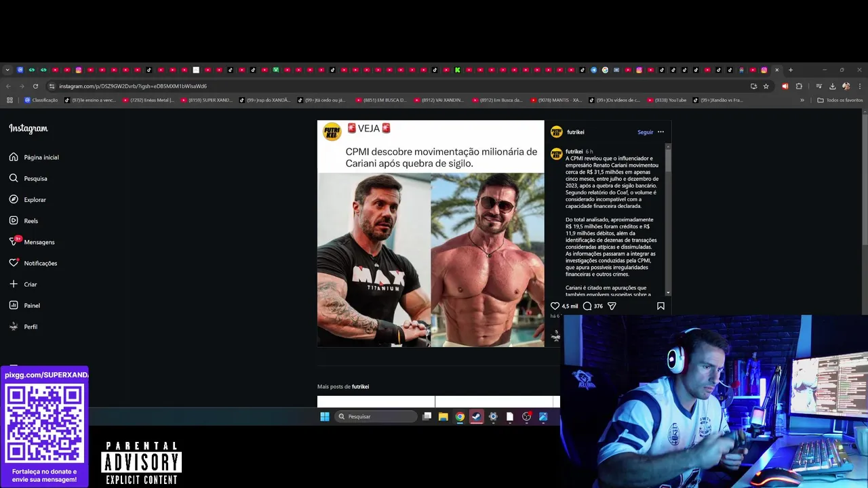Open futrikei profile from post header name

pyautogui.click(x=576, y=132)
